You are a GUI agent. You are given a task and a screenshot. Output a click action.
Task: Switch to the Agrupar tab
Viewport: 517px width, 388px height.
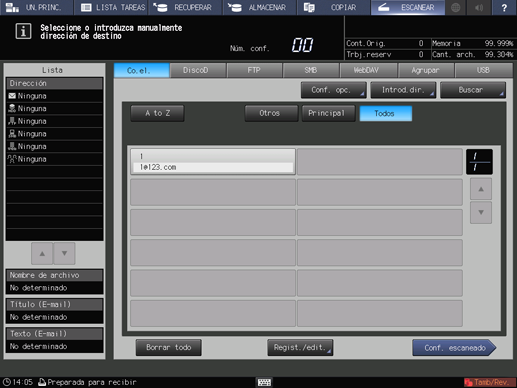[x=426, y=70]
